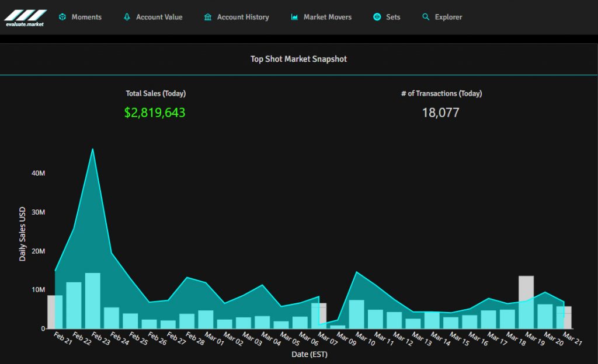This screenshot has width=598, height=364.
Task: Click the cube icon beside Moments
Action: tap(62, 17)
